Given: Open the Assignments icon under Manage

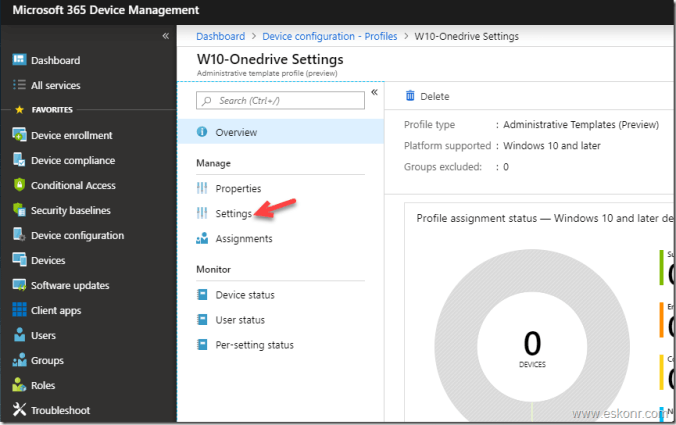Looking at the screenshot, I should (x=202, y=238).
